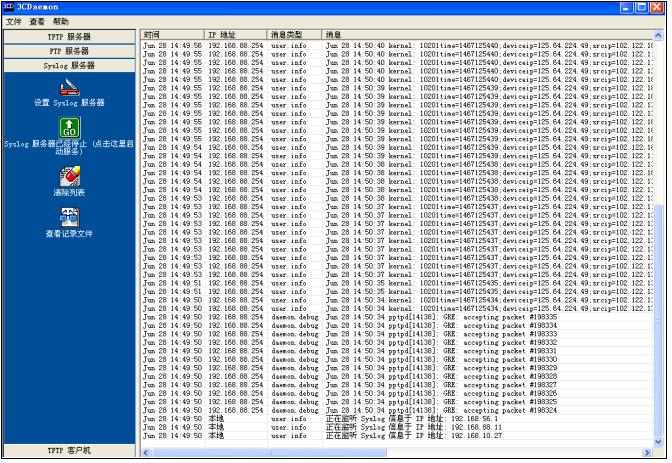Open the 查看记录文件 log file icon

coord(69,218)
